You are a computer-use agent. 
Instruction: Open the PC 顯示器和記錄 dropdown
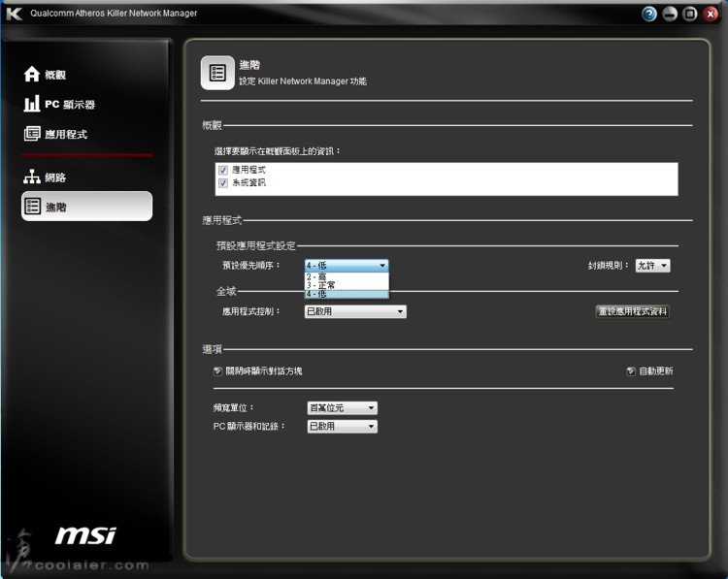click(343, 426)
